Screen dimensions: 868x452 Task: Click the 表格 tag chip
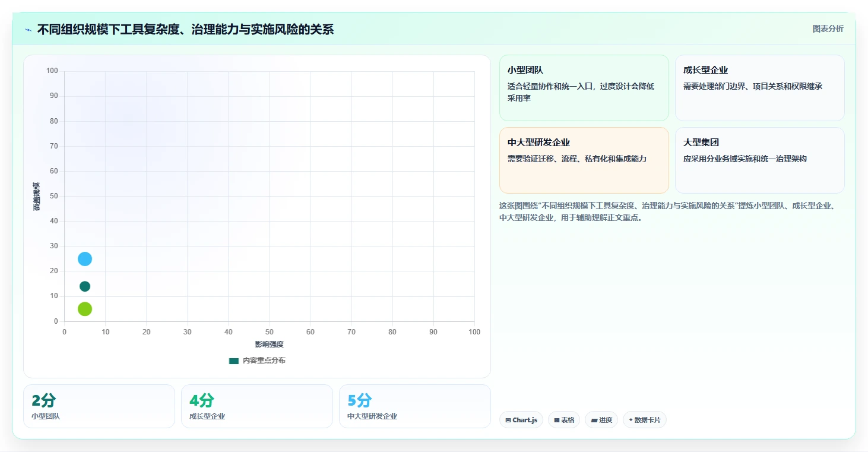564,420
